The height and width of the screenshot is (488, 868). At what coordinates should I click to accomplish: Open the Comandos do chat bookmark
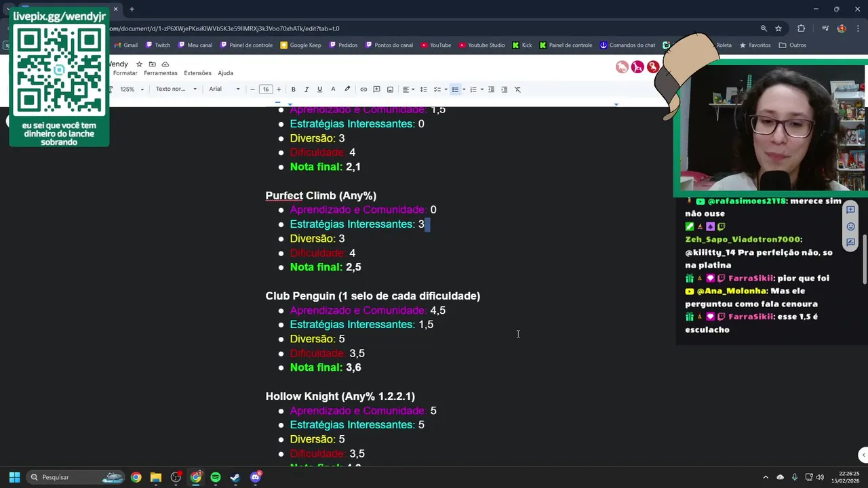pyautogui.click(x=627, y=45)
